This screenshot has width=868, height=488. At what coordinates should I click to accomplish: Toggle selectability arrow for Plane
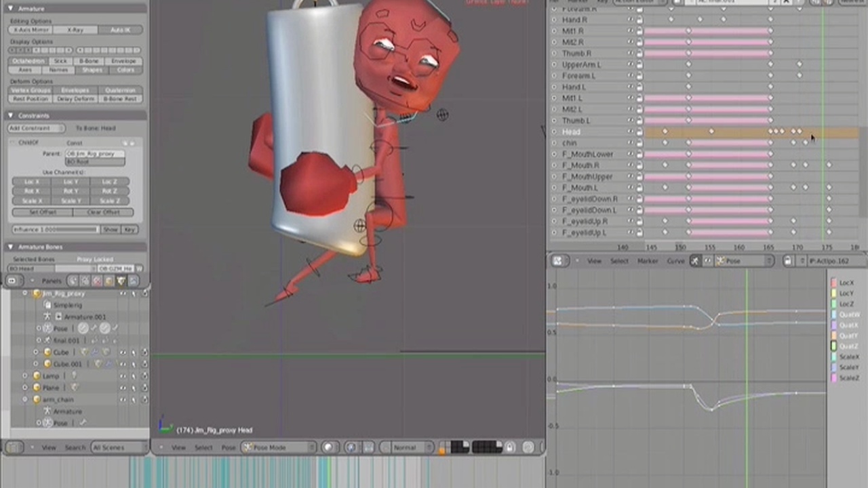134,388
